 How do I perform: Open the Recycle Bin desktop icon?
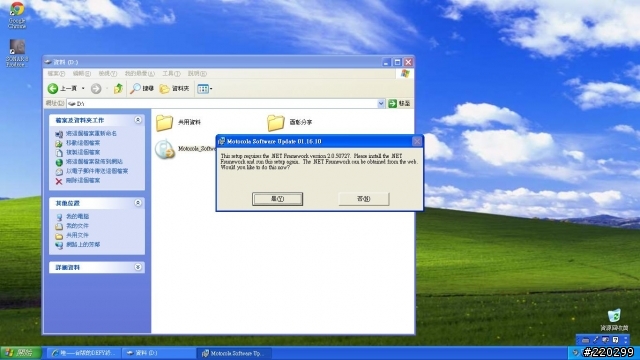pos(614,320)
